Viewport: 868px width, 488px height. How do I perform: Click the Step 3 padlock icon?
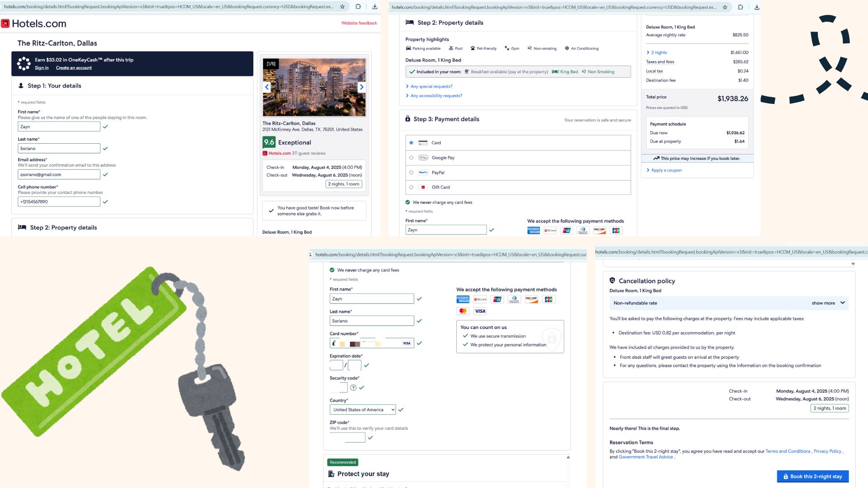pos(408,119)
